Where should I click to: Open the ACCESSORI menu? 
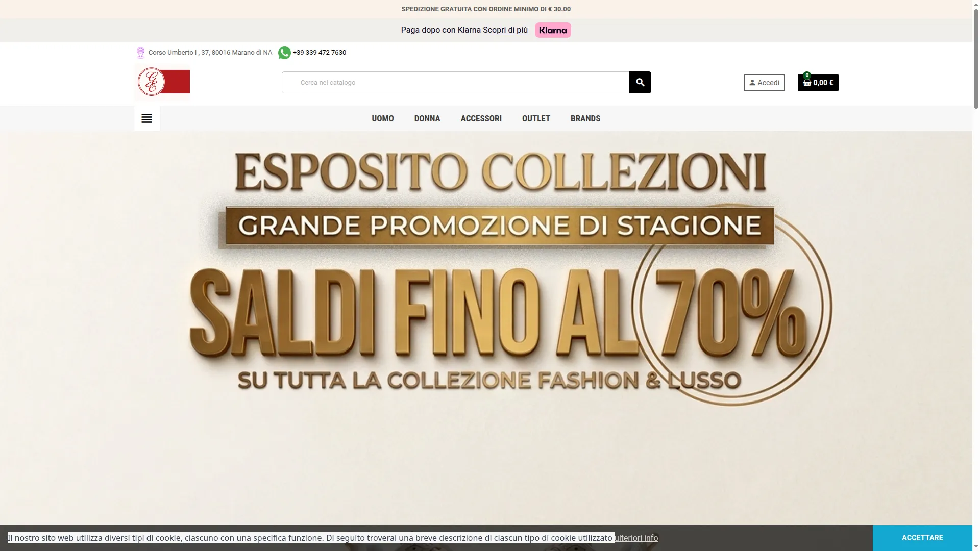pyautogui.click(x=481, y=118)
